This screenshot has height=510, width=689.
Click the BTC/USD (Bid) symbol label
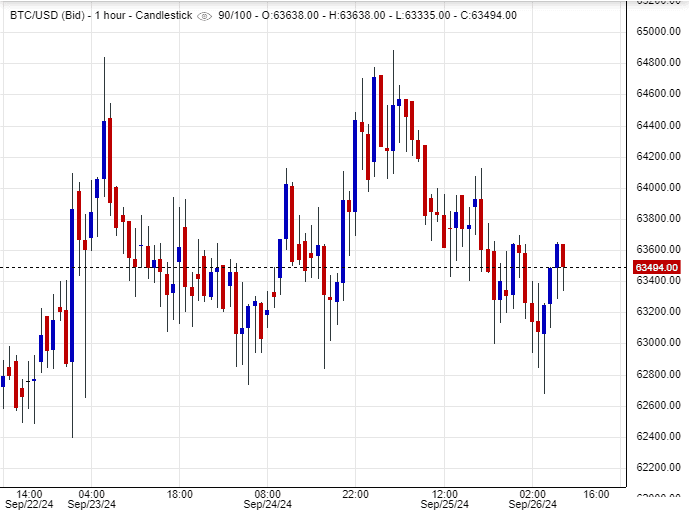pyautogui.click(x=45, y=17)
